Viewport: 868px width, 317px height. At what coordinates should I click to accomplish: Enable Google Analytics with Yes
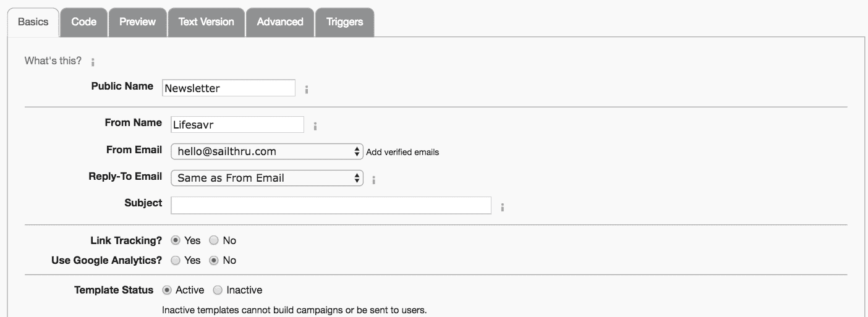(x=175, y=260)
